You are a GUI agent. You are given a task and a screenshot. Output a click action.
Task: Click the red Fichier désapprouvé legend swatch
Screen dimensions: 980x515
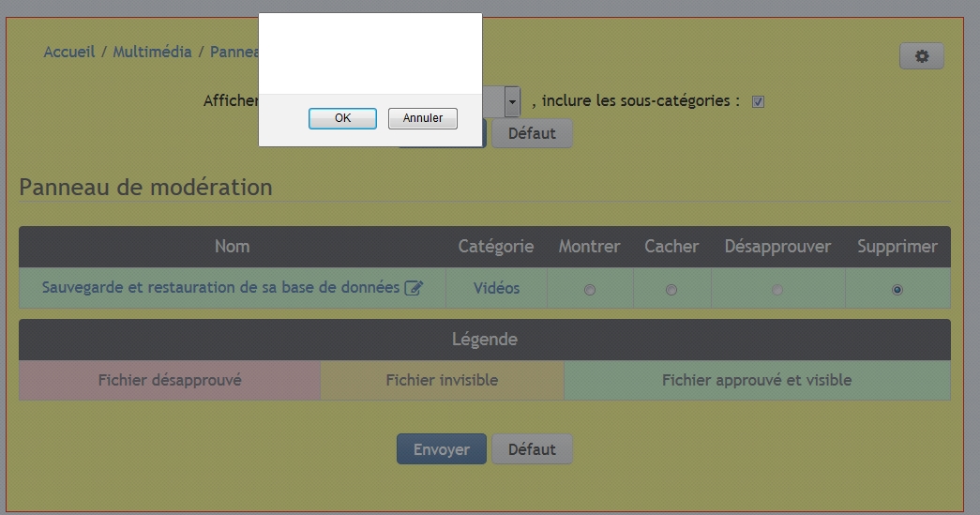tap(170, 380)
